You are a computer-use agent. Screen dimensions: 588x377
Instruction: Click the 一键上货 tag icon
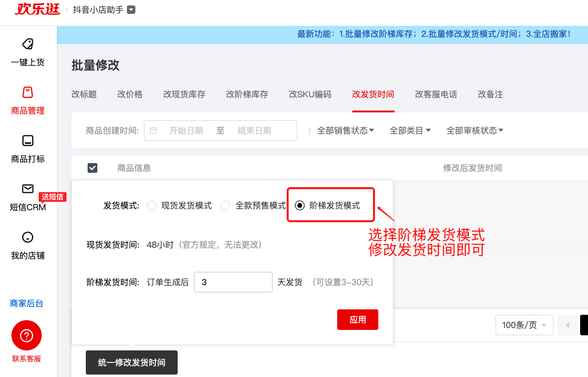click(x=27, y=44)
